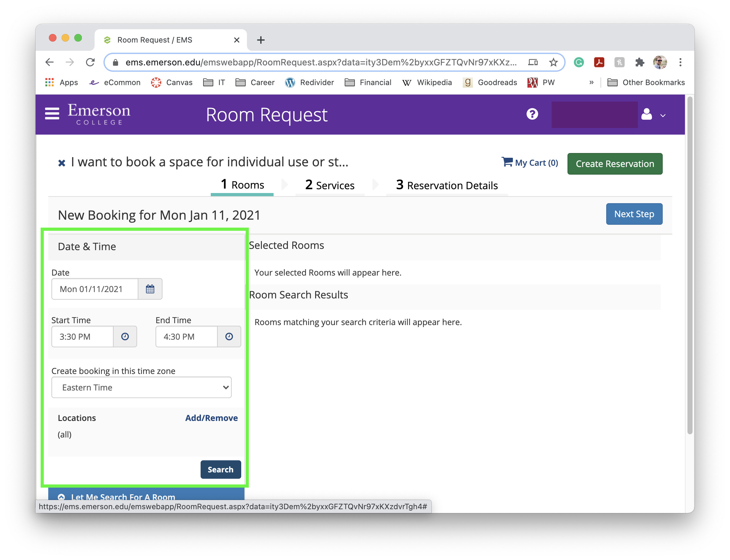Viewport: 730px width, 560px height.
Task: Click the Create Reservation button
Action: [x=614, y=164]
